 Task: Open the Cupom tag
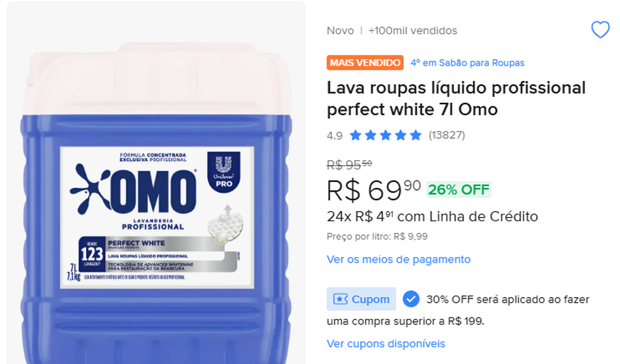click(x=361, y=298)
